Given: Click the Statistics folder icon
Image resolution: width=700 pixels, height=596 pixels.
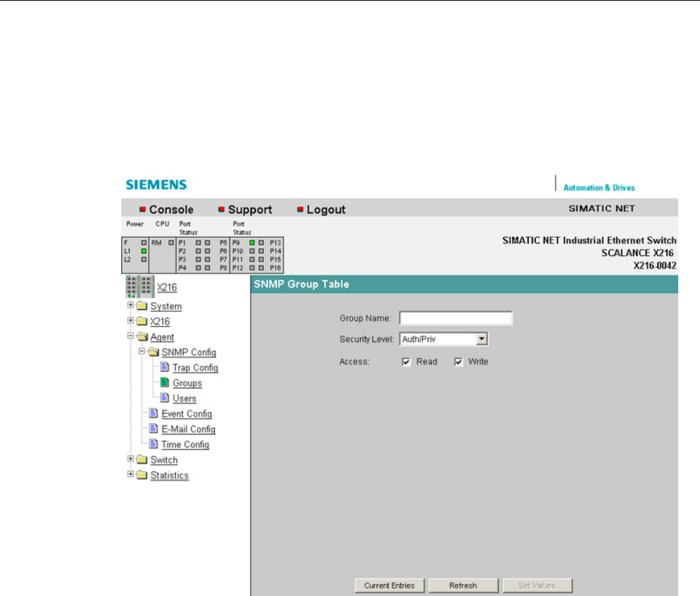Looking at the screenshot, I should click(x=142, y=475).
